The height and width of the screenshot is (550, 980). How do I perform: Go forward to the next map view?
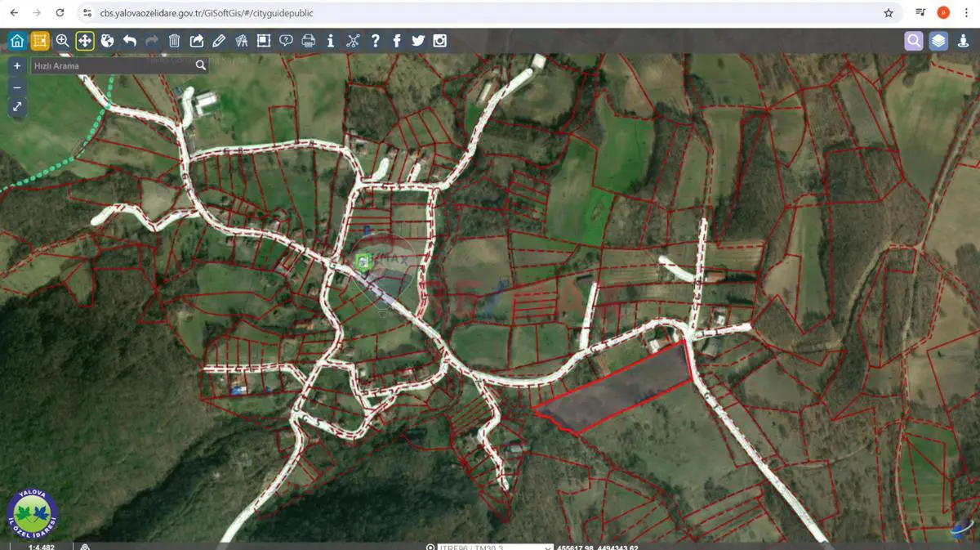coord(152,41)
